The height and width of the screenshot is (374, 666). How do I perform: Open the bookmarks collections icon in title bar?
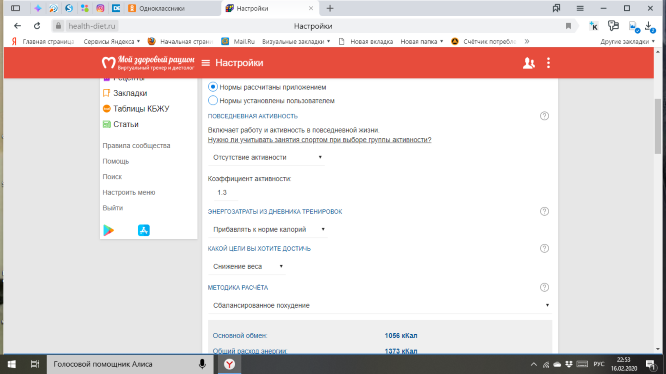point(556,8)
